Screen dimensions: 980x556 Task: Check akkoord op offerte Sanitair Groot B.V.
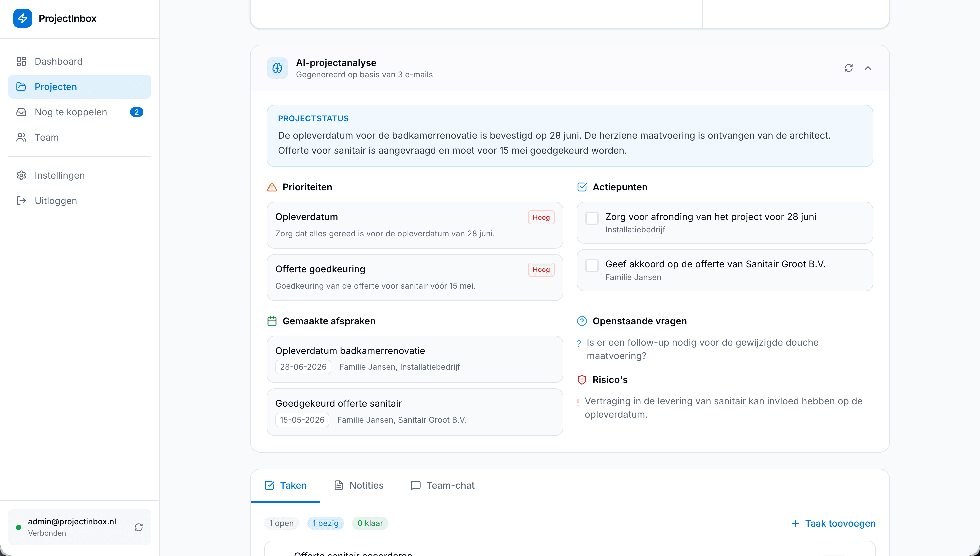[x=592, y=265]
